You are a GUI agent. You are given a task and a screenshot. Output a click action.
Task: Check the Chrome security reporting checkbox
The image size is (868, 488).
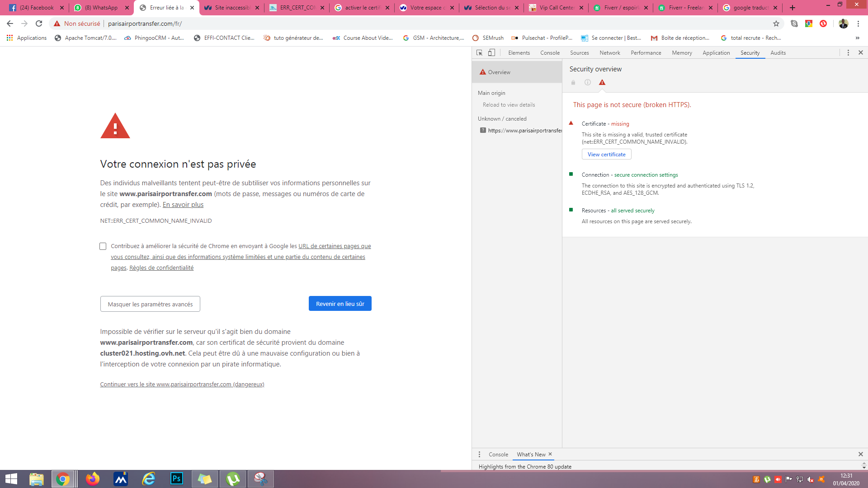(103, 246)
